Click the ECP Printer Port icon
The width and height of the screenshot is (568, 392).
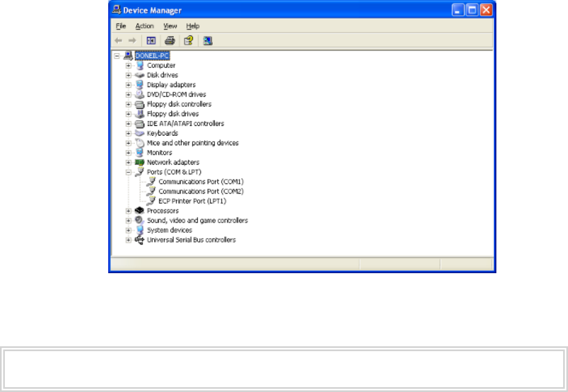[151, 201]
